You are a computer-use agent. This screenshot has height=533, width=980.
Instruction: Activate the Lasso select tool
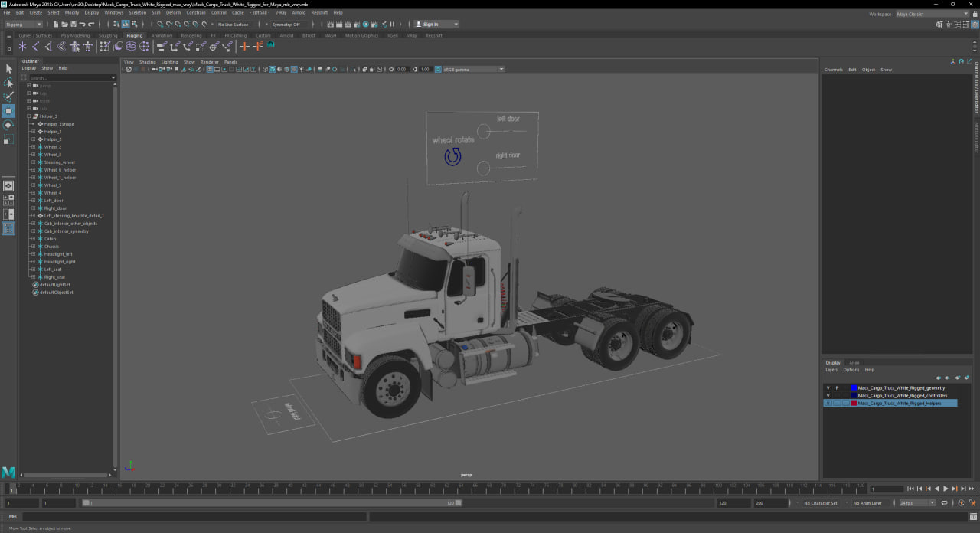coord(8,83)
